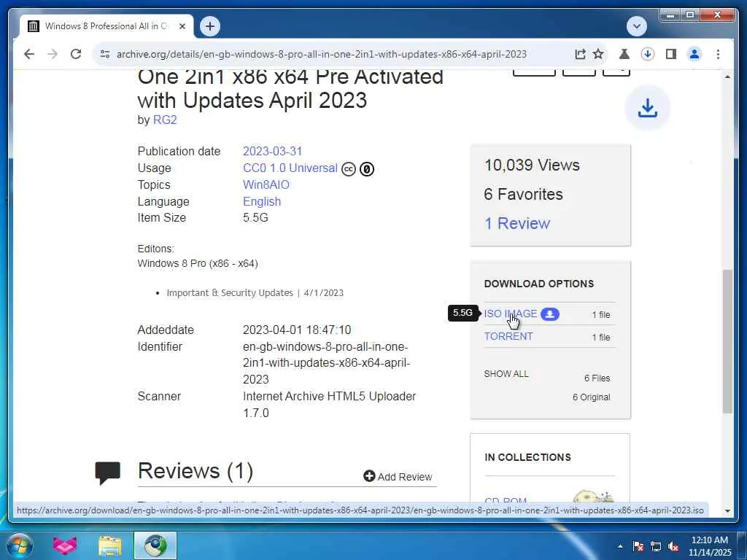747x560 pixels.
Task: Open the Chrome profile avatar
Action: coord(694,54)
